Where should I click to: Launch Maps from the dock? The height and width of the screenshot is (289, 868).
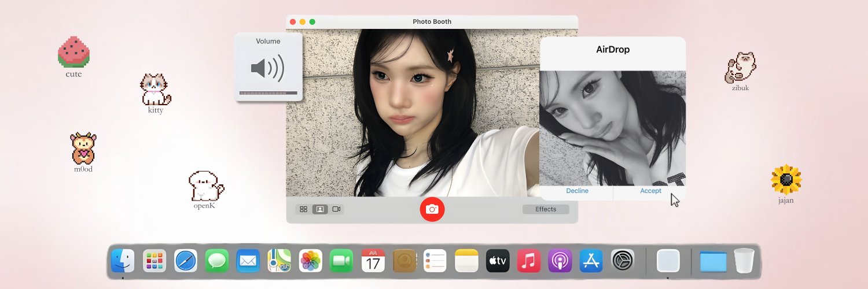[x=279, y=261]
